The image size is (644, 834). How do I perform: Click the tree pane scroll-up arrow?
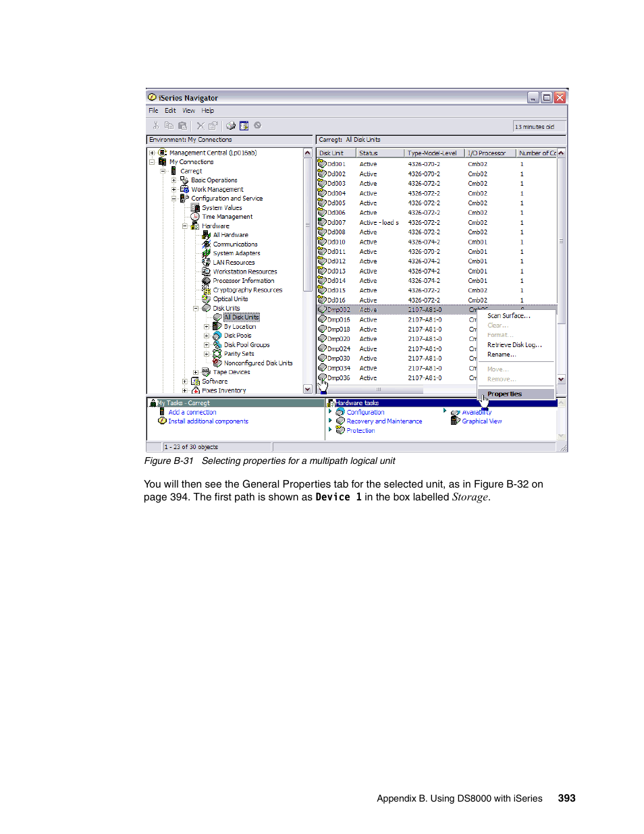click(x=308, y=153)
